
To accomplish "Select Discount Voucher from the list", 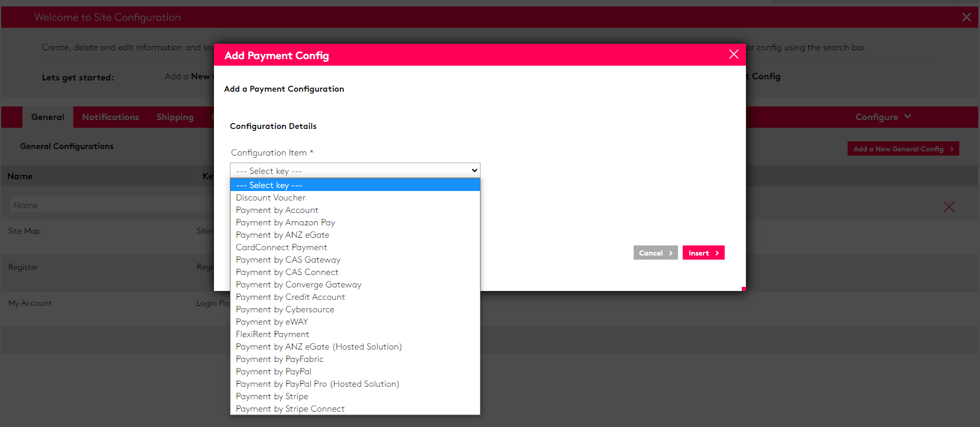I will pos(355,198).
